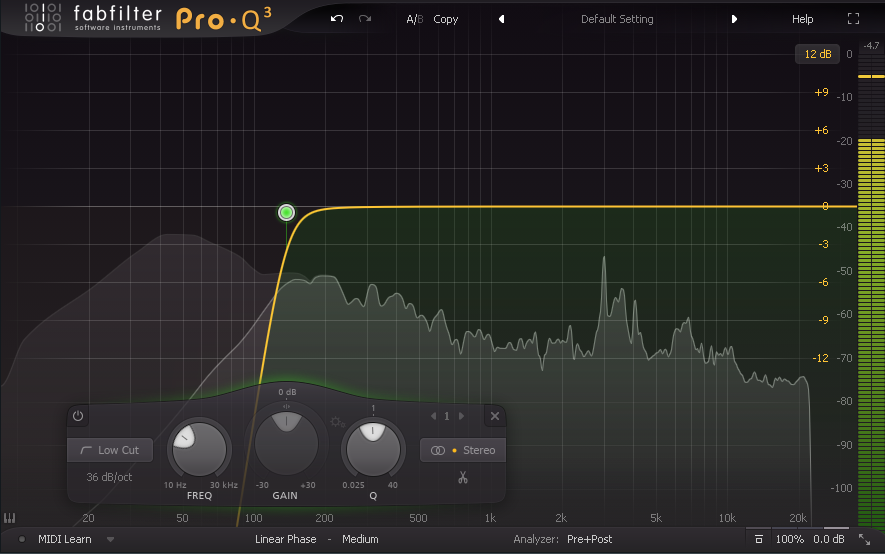Click the FREQ knob
885x554 pixels.
pyautogui.click(x=199, y=449)
